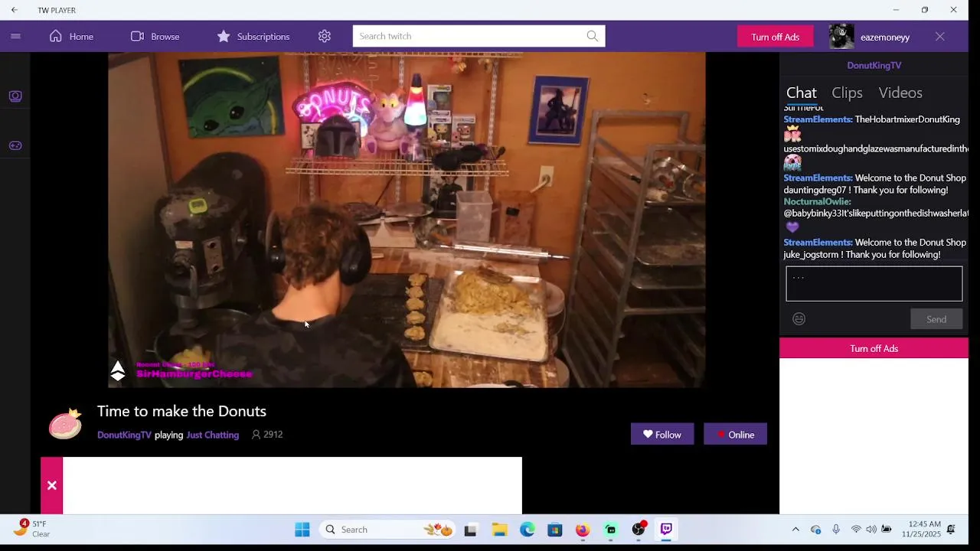Screen dimensions: 980x551
Task: Click the stream title Time to make the Donuts
Action: [x=181, y=411]
